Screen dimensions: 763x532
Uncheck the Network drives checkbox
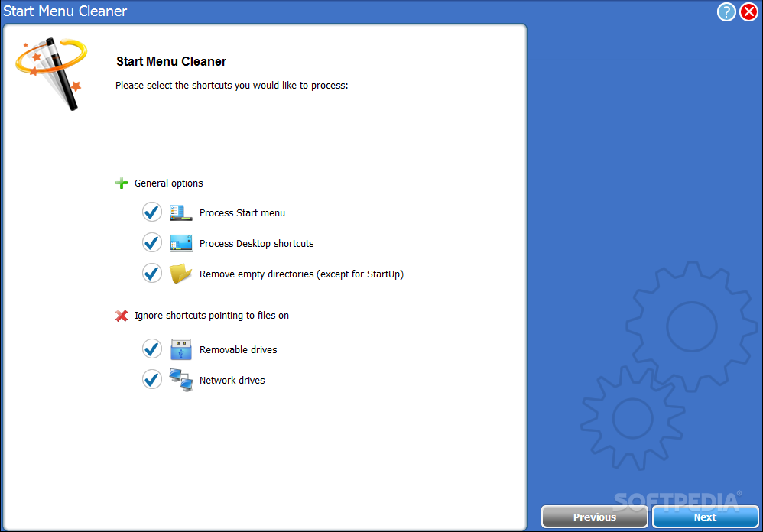click(x=152, y=380)
